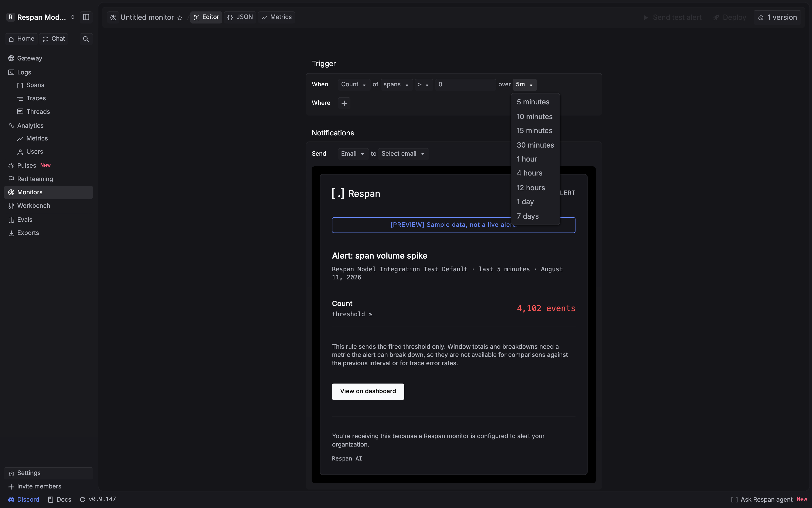Select 1 hour option
The width and height of the screenshot is (812, 508).
(535, 159)
